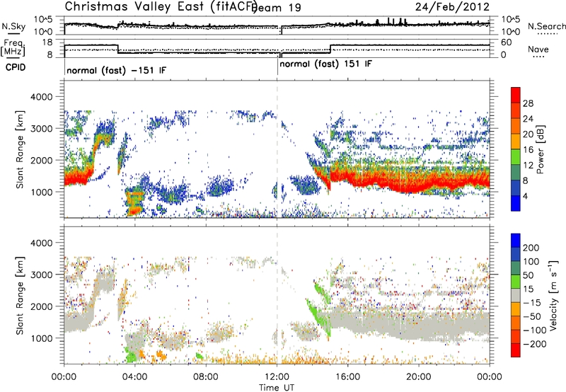Click the '16:00' time tick label
The width and height of the screenshot is (566, 392).
tap(347, 377)
